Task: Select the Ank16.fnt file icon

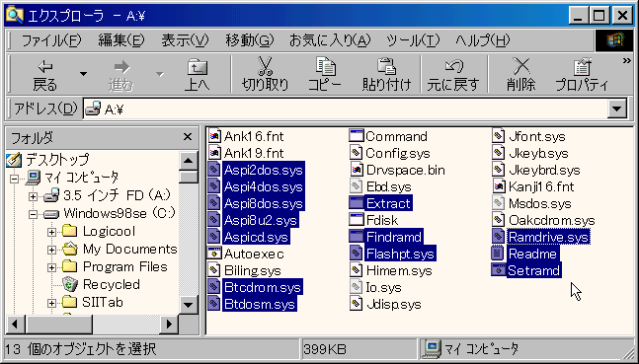Action: click(214, 135)
